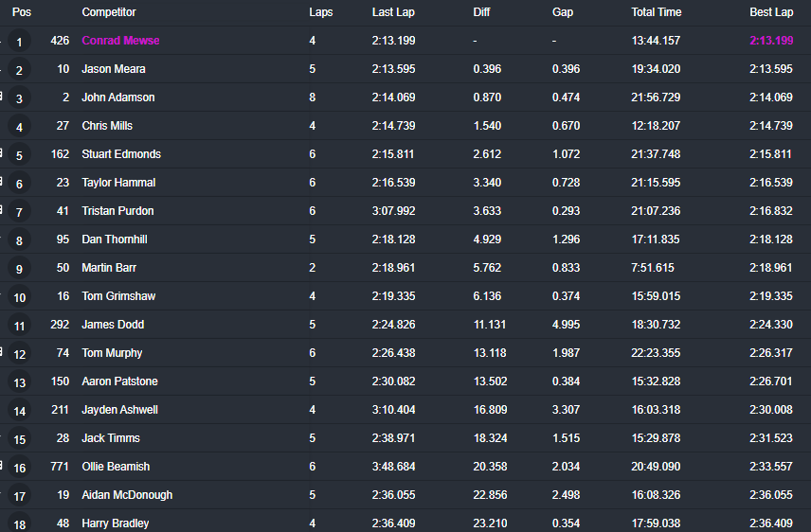This screenshot has width=811, height=532.
Task: Click the position 9 badge for Martin Barr
Action: 19,269
